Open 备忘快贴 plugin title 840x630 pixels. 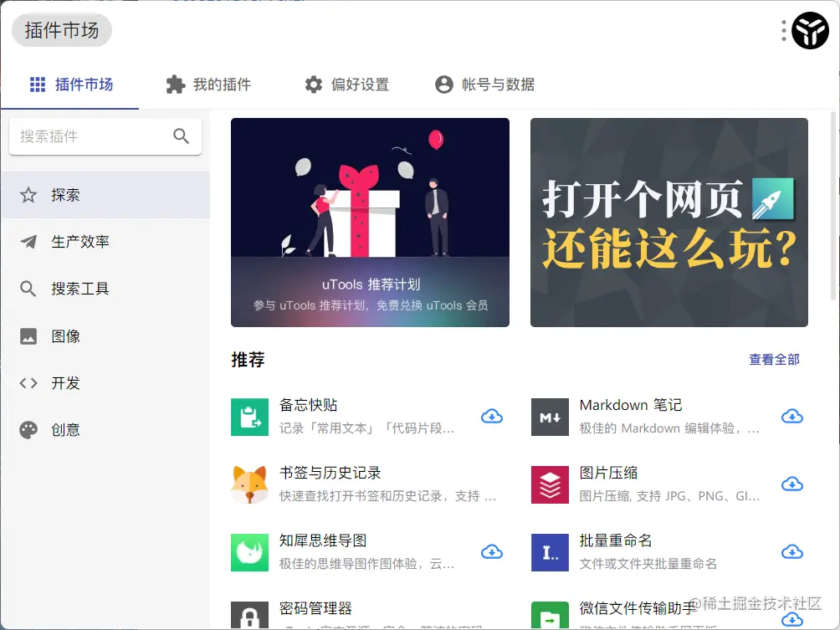coord(309,405)
